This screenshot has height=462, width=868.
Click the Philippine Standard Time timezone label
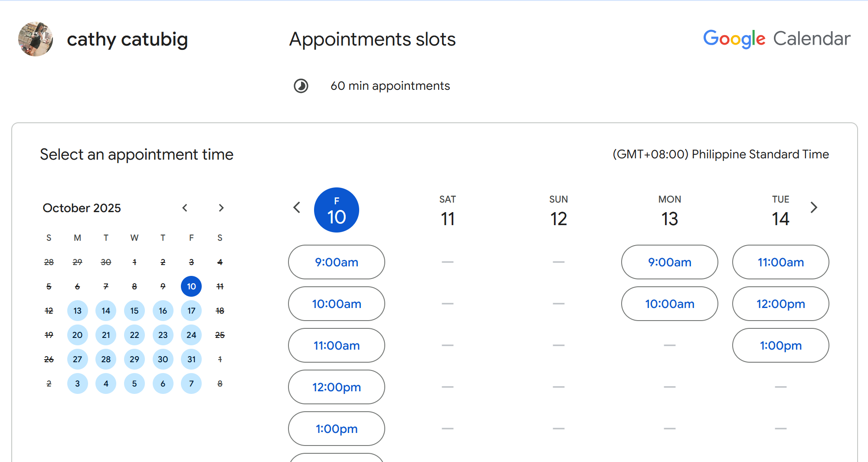721,154
